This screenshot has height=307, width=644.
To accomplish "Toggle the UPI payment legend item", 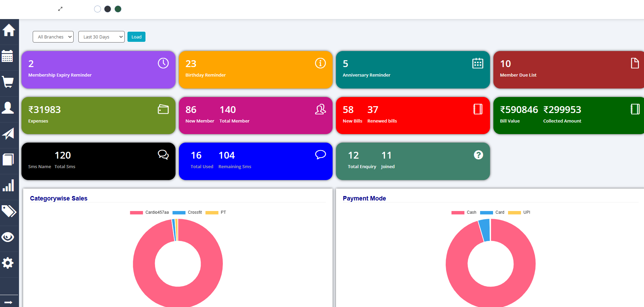I will click(519, 212).
